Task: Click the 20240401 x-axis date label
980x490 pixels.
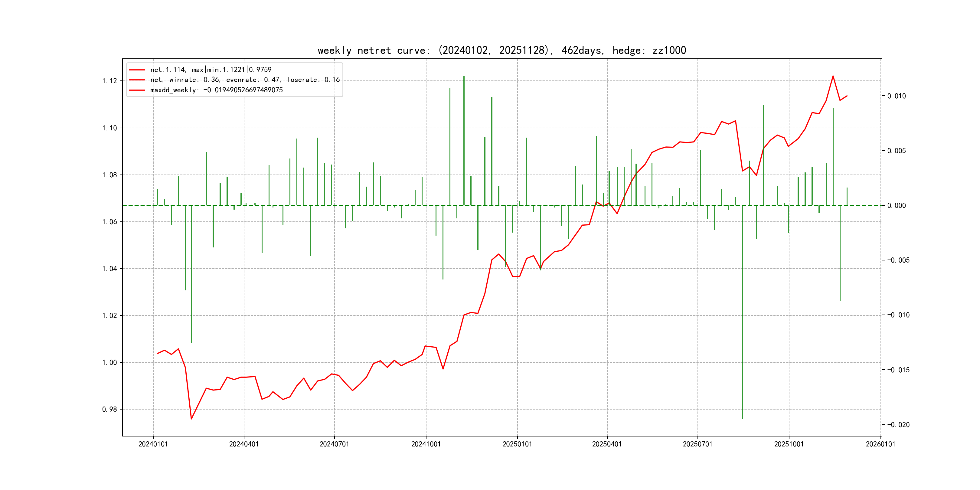Action: [244, 444]
